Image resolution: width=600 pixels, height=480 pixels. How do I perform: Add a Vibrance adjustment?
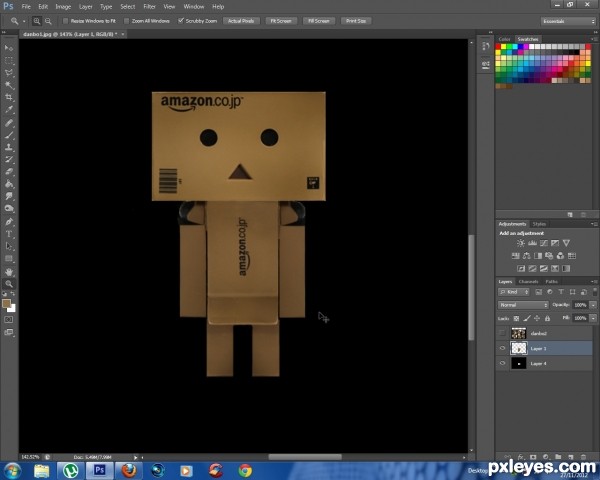[x=566, y=243]
